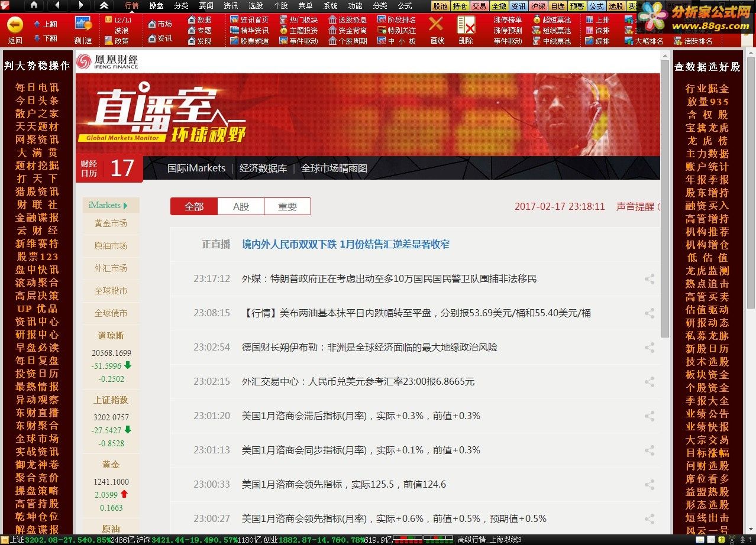
Task: Open the 画线 drawing tool
Action: tap(437, 30)
